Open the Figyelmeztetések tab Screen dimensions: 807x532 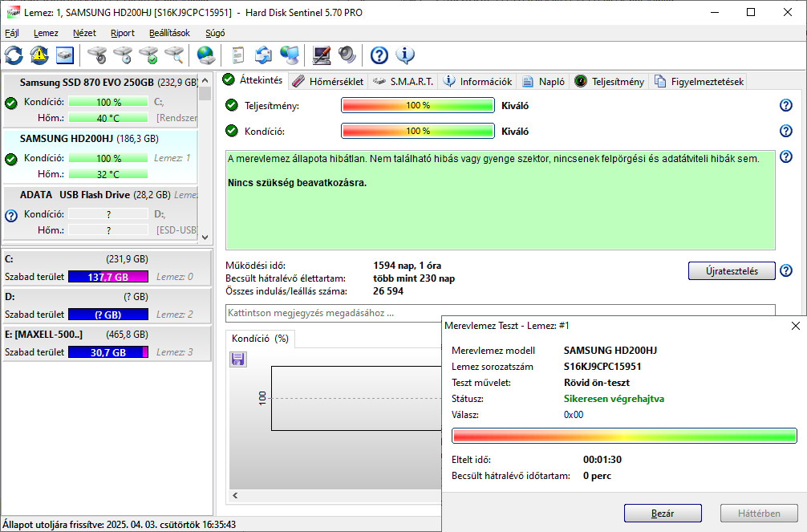point(699,81)
